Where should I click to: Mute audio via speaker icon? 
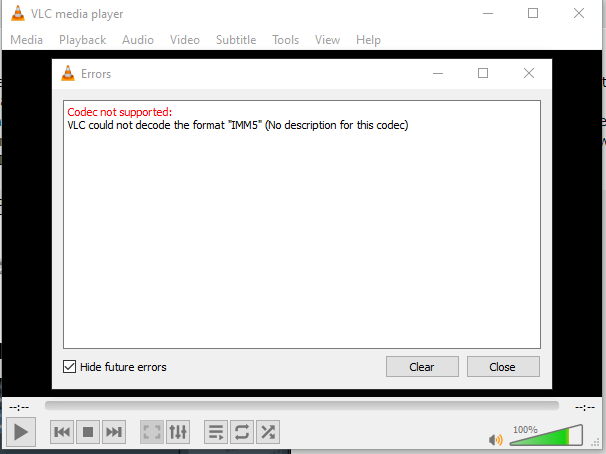coord(495,439)
